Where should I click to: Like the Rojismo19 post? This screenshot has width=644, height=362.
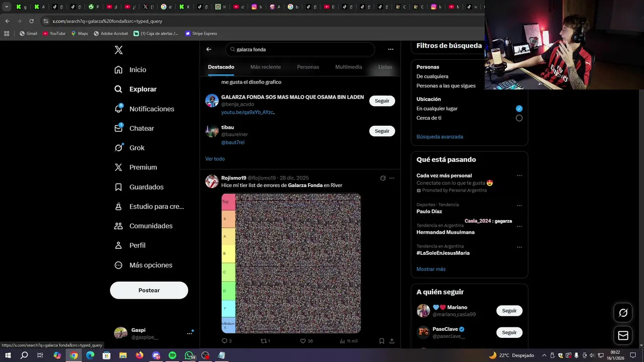(306, 341)
